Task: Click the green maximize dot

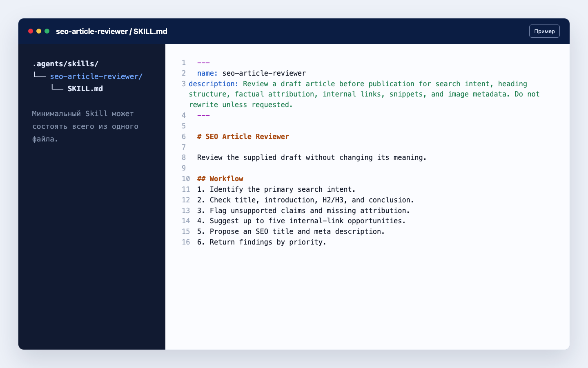Action: 47,31
